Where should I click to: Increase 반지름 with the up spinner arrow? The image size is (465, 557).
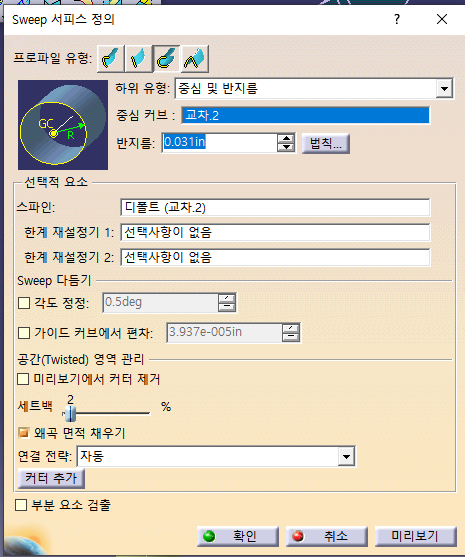pyautogui.click(x=286, y=139)
